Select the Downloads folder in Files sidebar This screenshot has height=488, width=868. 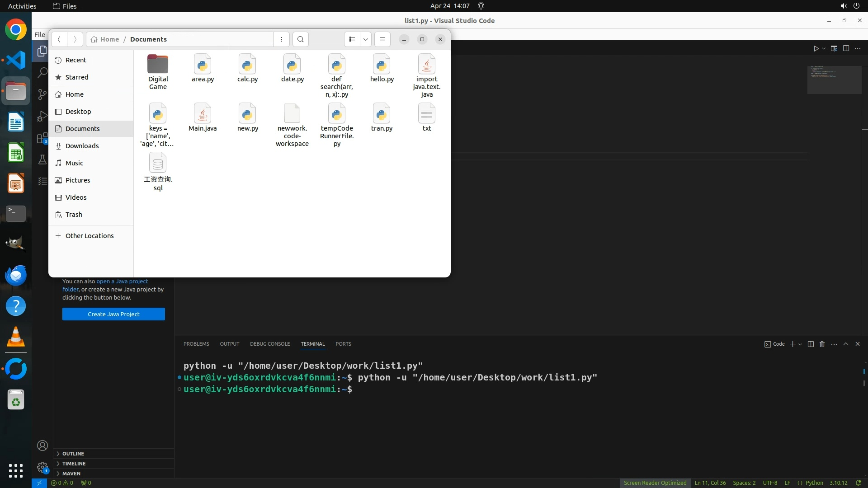(x=82, y=146)
